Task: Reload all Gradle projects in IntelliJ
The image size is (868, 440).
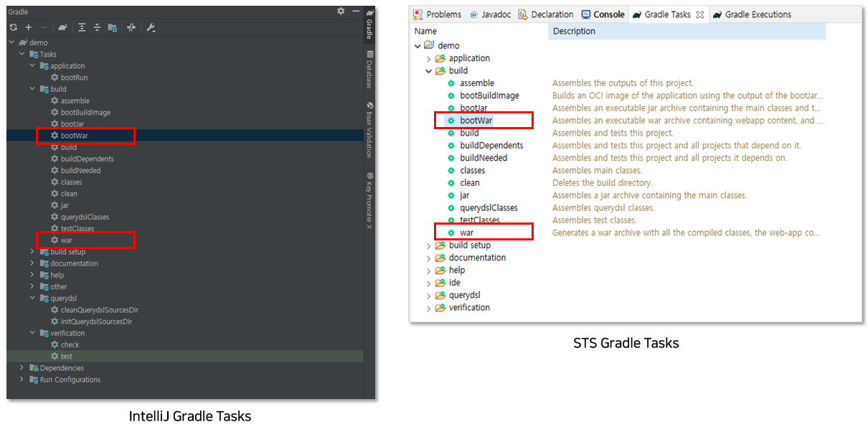Action: (x=14, y=27)
